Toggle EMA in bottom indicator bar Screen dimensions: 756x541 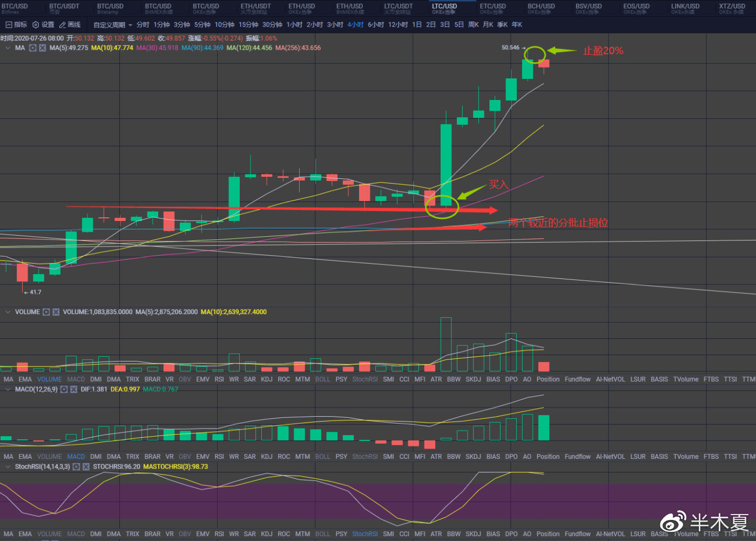[25, 534]
